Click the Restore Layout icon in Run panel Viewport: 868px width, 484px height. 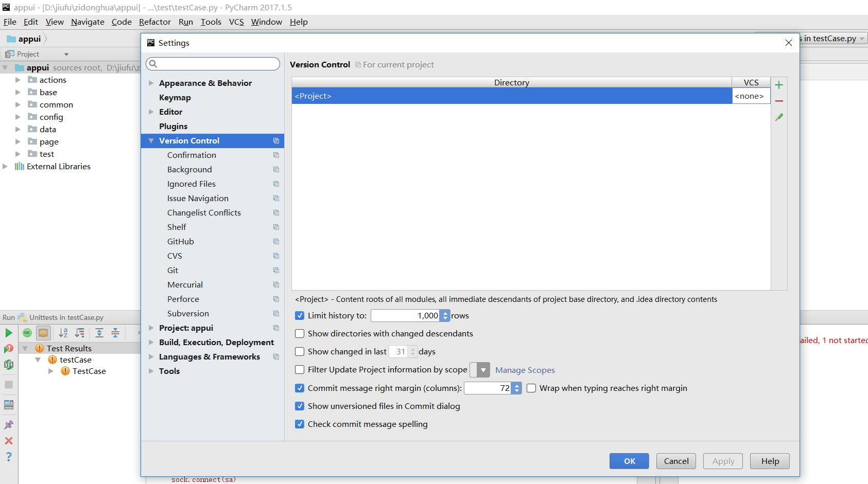point(9,405)
